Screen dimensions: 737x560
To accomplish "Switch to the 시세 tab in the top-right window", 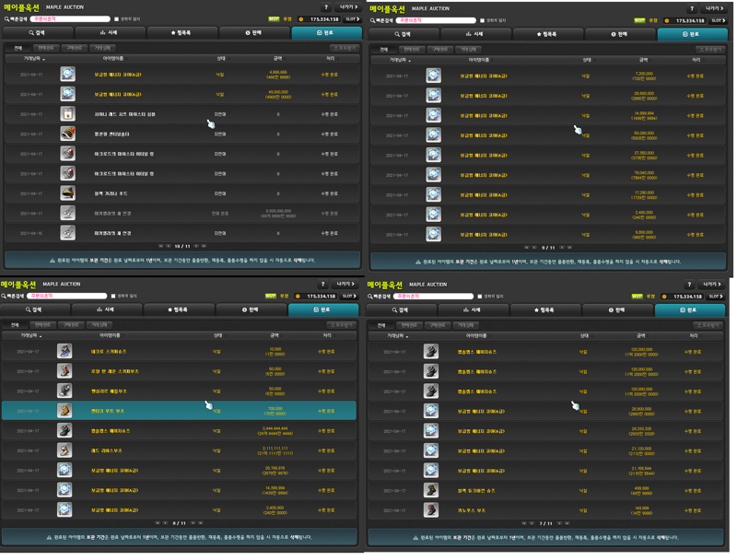I will pos(474,34).
